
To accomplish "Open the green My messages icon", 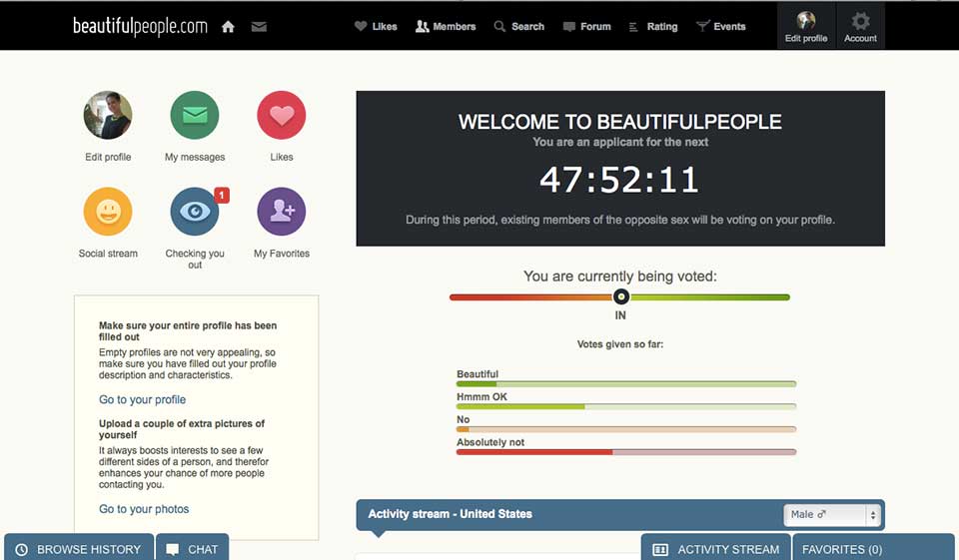I will click(195, 116).
